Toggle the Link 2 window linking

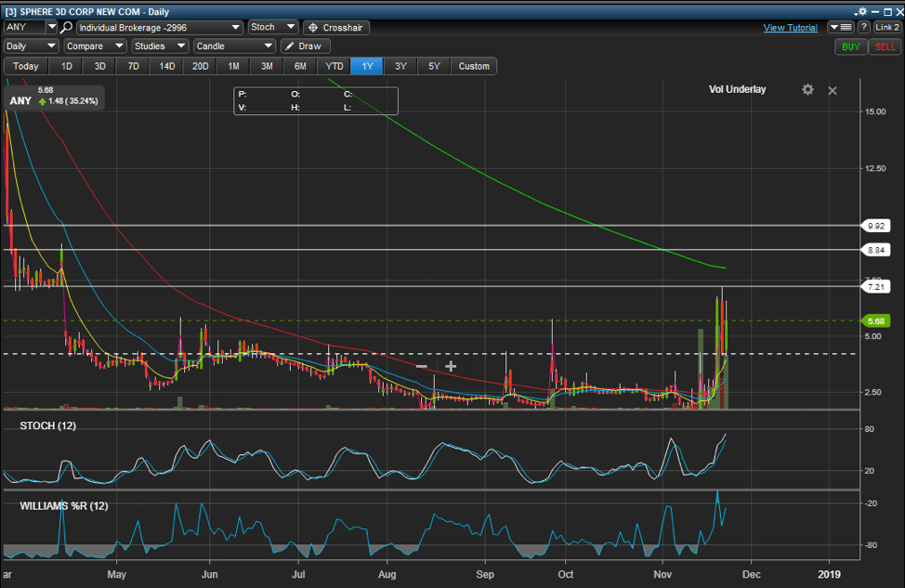[x=886, y=28]
